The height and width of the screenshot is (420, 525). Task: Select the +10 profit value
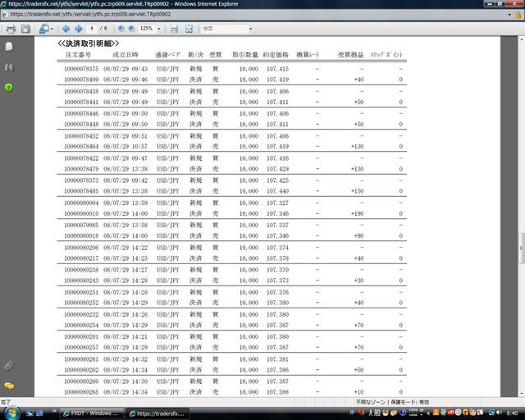pyautogui.click(x=358, y=392)
